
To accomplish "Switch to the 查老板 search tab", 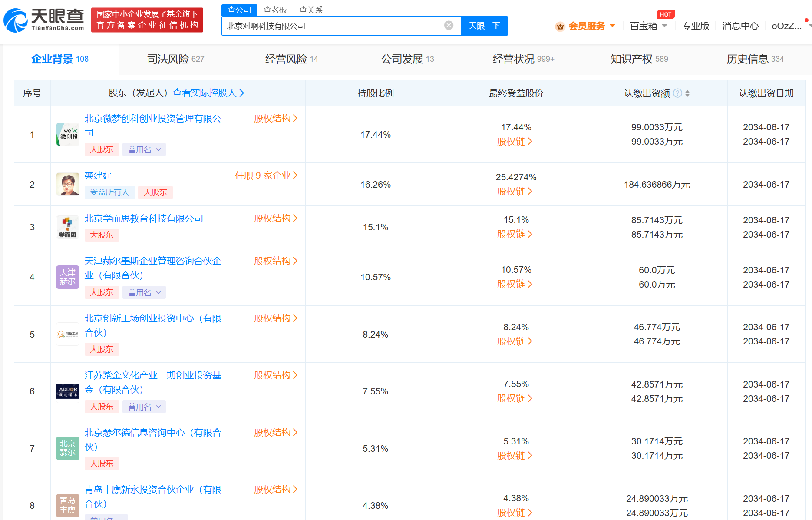I will point(275,10).
